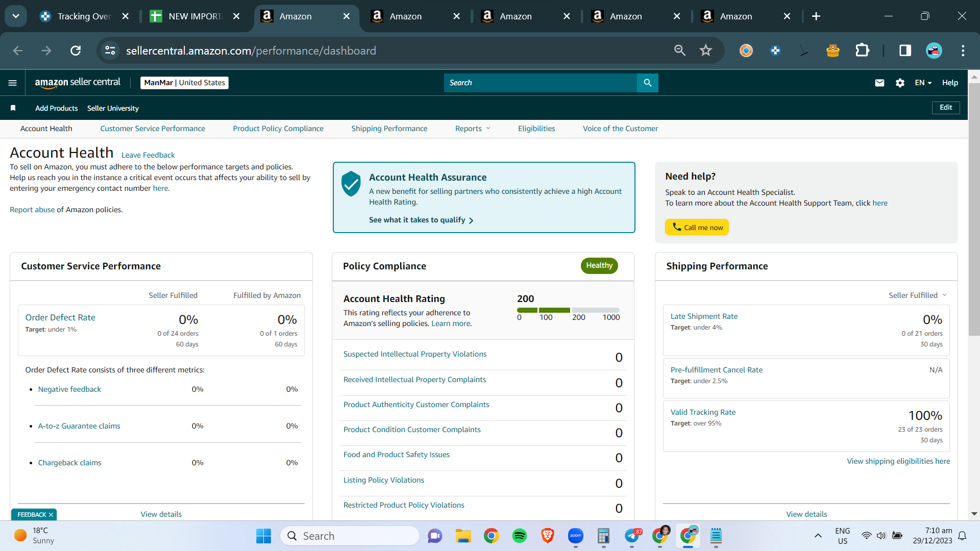Viewport: 980px width, 551px height.
Task: Open the Late Shipment Rate link
Action: tap(704, 316)
